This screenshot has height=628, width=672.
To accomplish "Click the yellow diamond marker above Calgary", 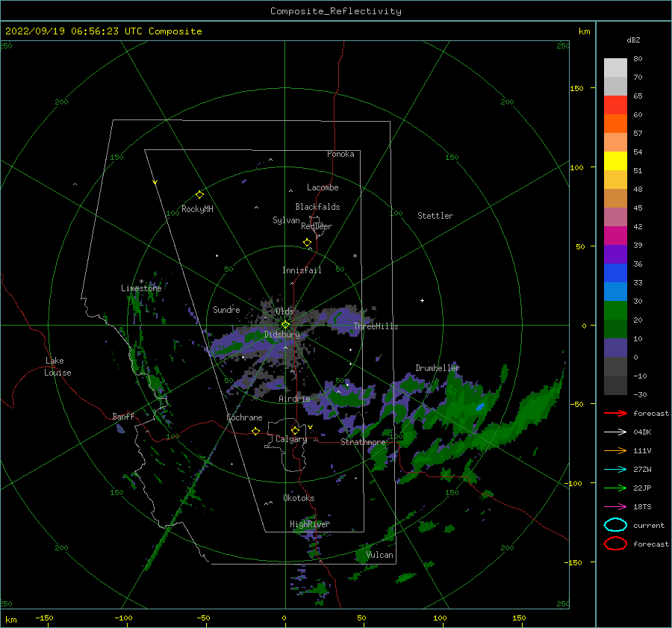I will [295, 430].
